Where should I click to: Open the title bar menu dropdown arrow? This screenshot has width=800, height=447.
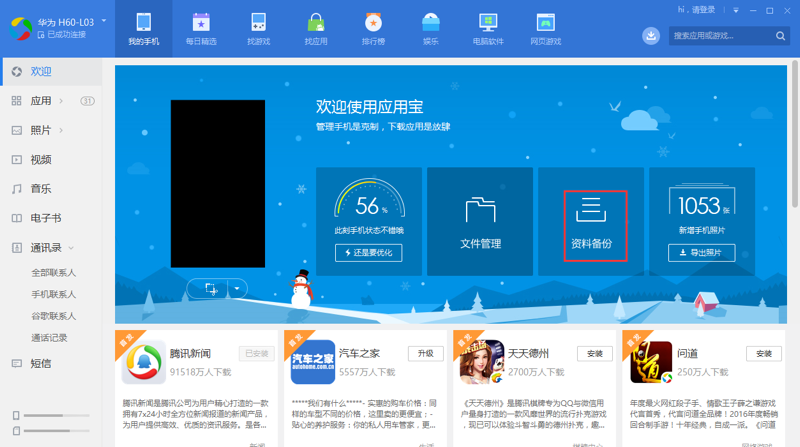coord(736,10)
